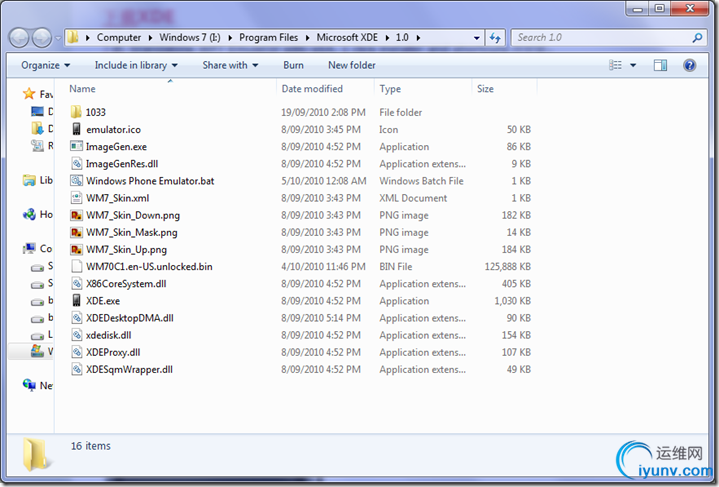Open the Share with menu
The width and height of the screenshot is (719, 487).
coord(230,65)
